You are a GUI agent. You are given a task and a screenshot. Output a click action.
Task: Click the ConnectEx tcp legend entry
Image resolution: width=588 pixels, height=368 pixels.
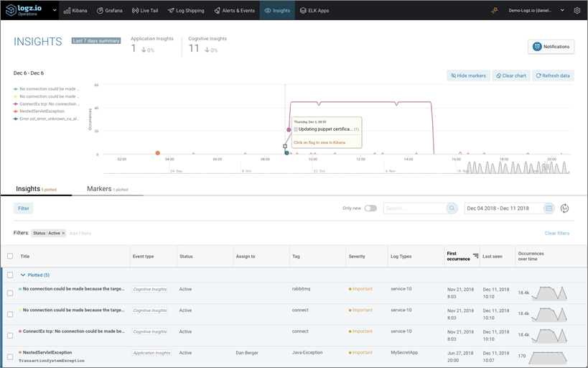[47, 104]
